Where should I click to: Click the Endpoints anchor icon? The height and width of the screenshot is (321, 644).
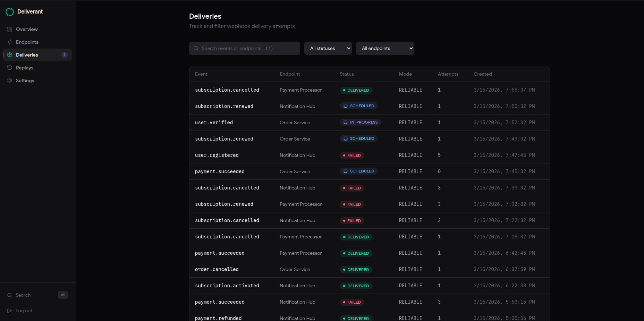9,42
